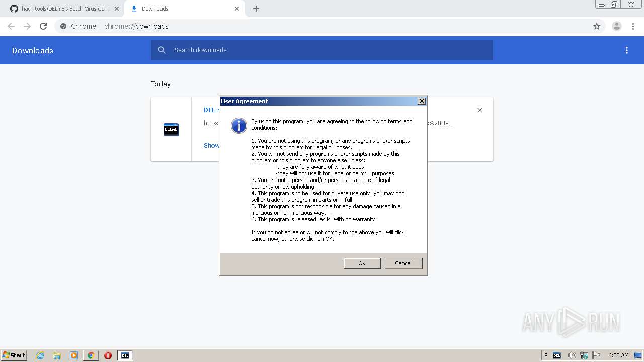644x362 pixels.
Task: Open the red Opera icon in taskbar
Action: (108, 355)
